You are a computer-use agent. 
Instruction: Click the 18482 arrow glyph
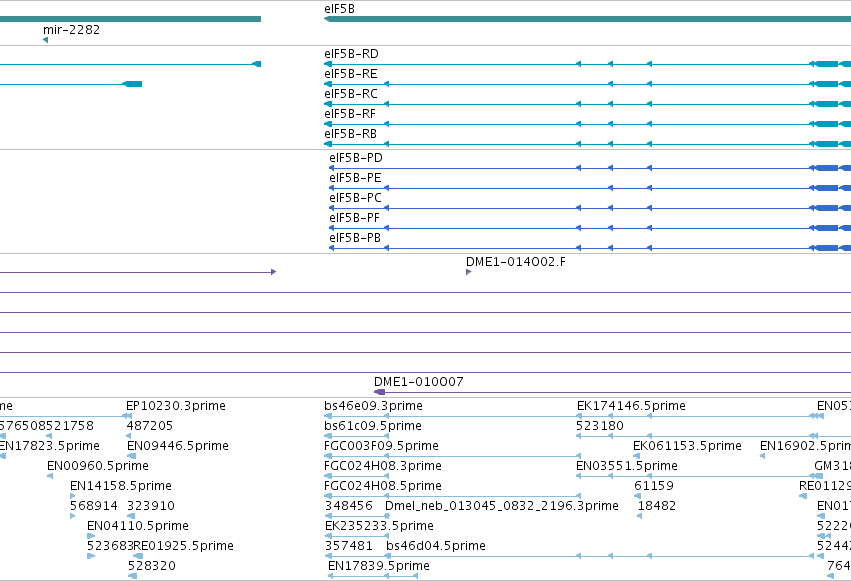[639, 516]
